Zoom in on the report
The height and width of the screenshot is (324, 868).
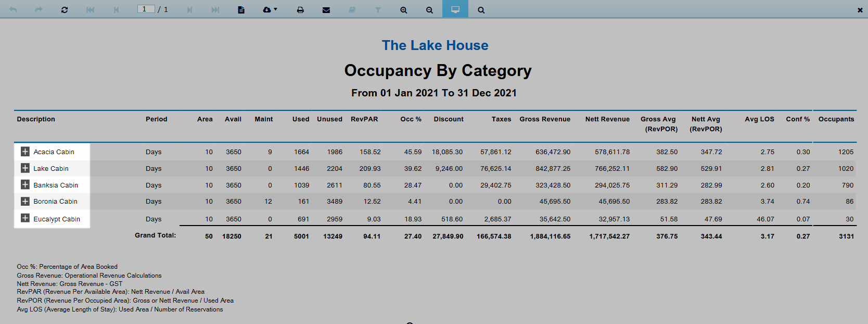403,10
